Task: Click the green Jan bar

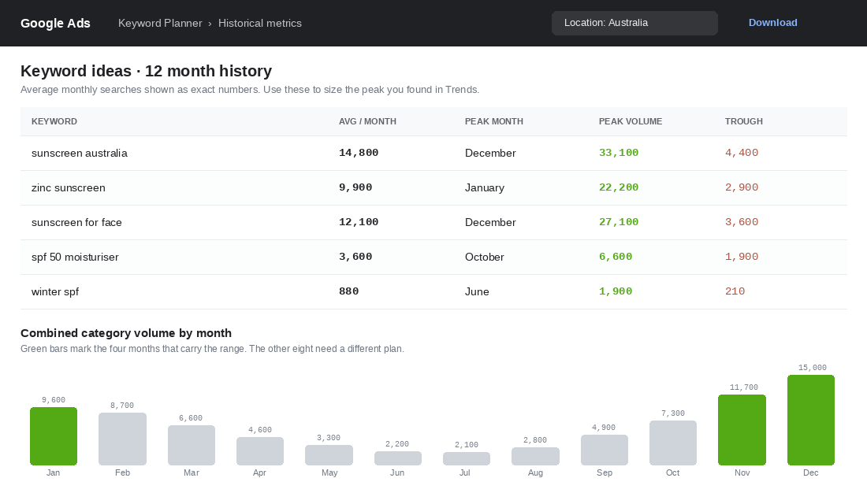Action: click(54, 436)
